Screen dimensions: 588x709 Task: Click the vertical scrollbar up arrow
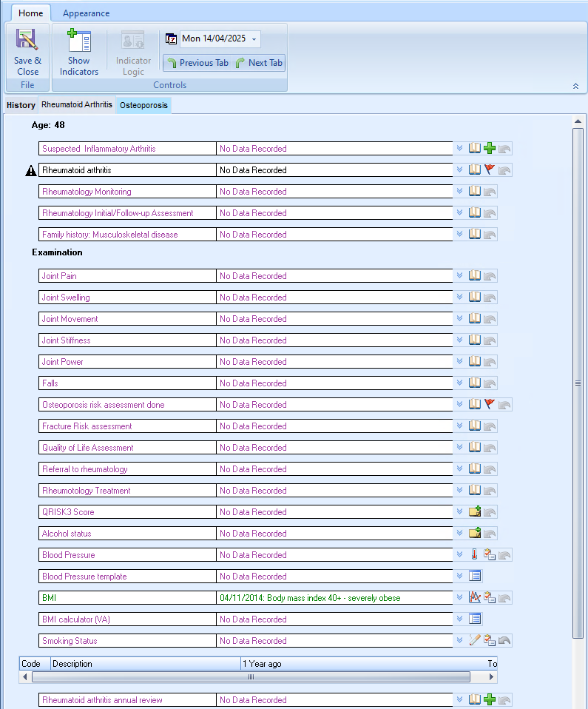pyautogui.click(x=578, y=121)
